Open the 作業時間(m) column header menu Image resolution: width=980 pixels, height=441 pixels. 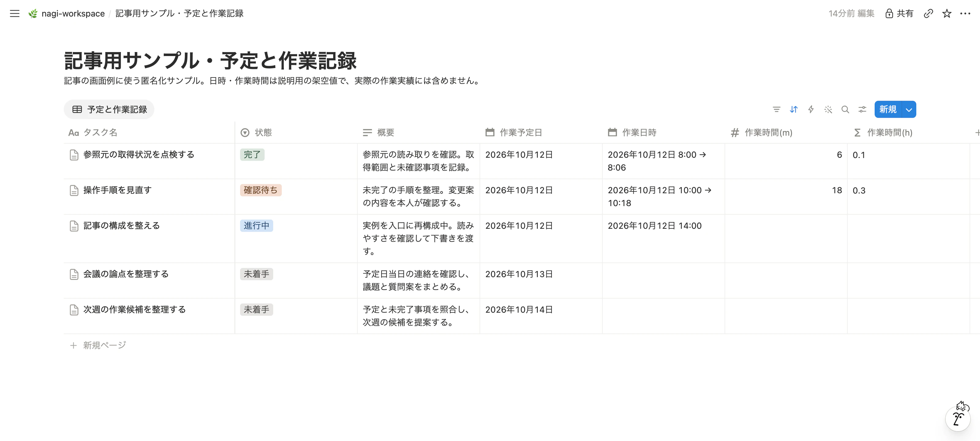(x=786, y=133)
